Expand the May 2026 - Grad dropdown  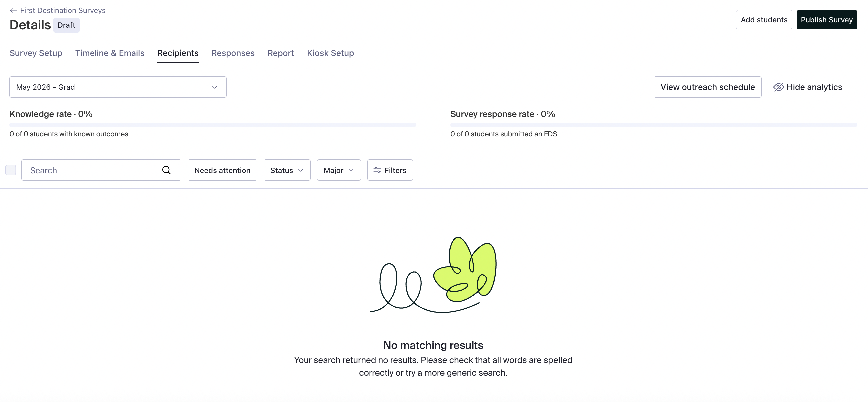click(x=118, y=87)
